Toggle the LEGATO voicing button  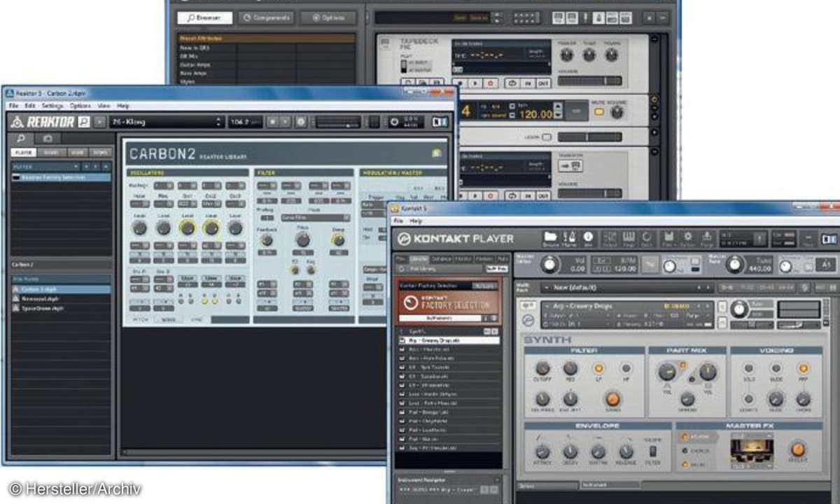[748, 399]
